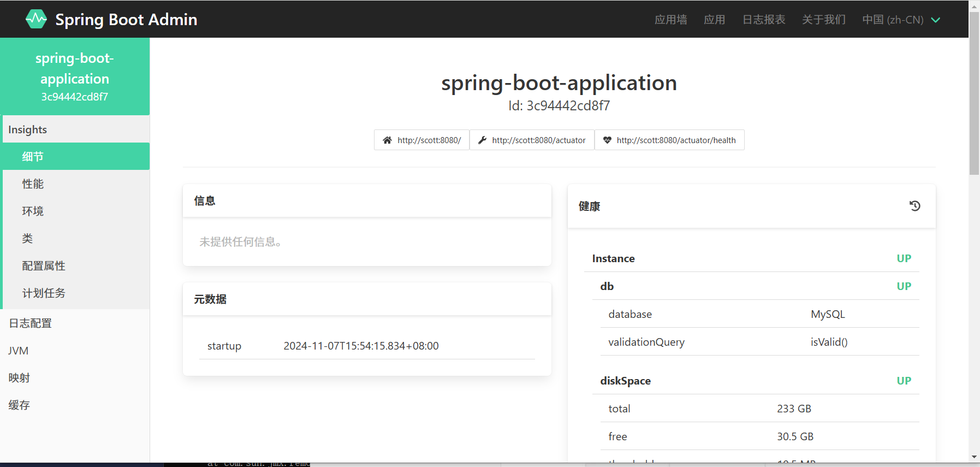Viewport: 980px width, 467px height.
Task: Click the Spring Boot Admin heartbeat logo
Action: 37,19
